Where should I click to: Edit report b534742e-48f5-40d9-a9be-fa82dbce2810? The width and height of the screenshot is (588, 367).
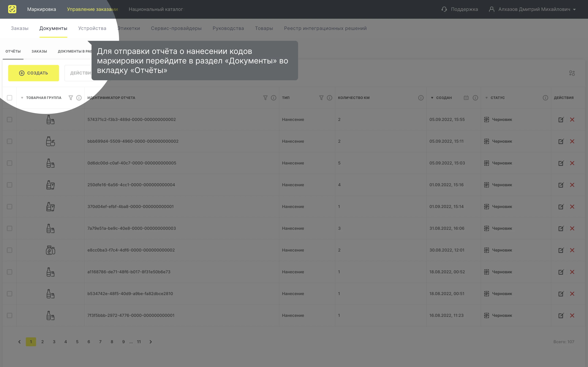[561, 294]
